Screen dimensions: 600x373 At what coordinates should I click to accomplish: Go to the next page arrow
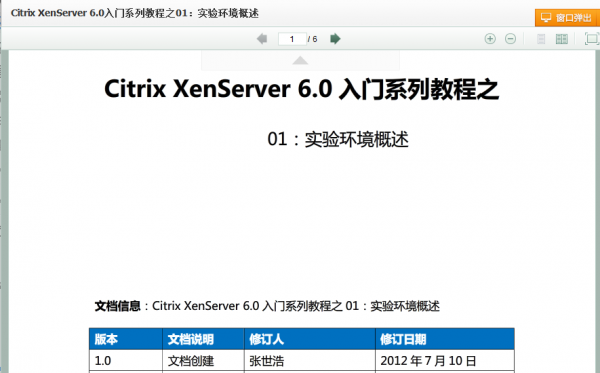pos(335,39)
